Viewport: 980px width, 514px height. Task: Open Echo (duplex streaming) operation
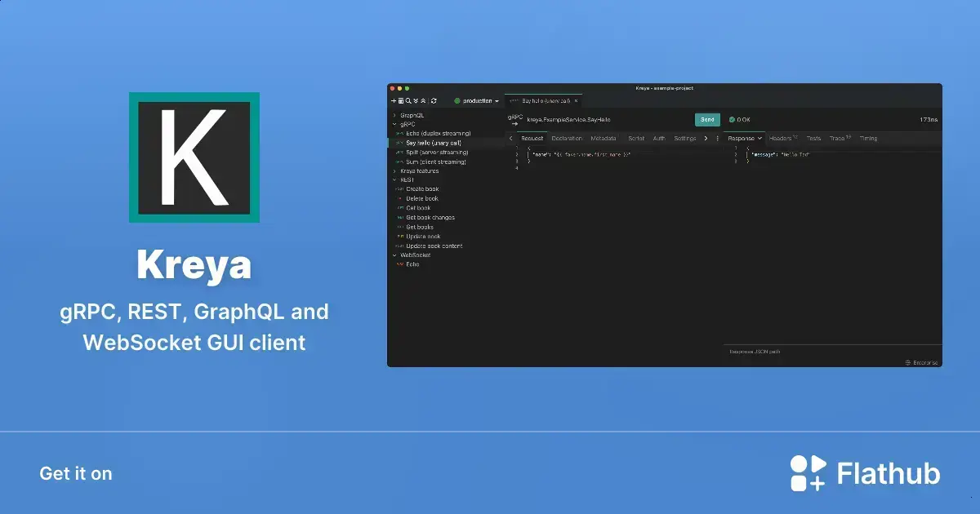point(439,133)
